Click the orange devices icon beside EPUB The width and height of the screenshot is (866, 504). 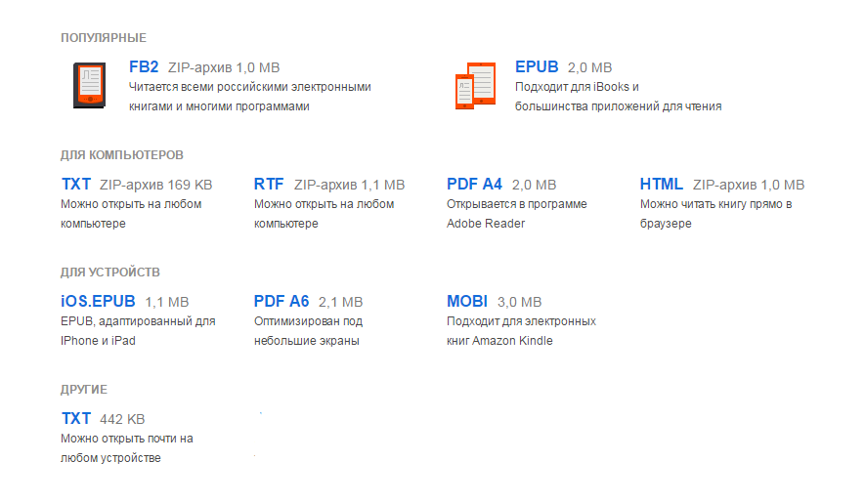(x=475, y=86)
